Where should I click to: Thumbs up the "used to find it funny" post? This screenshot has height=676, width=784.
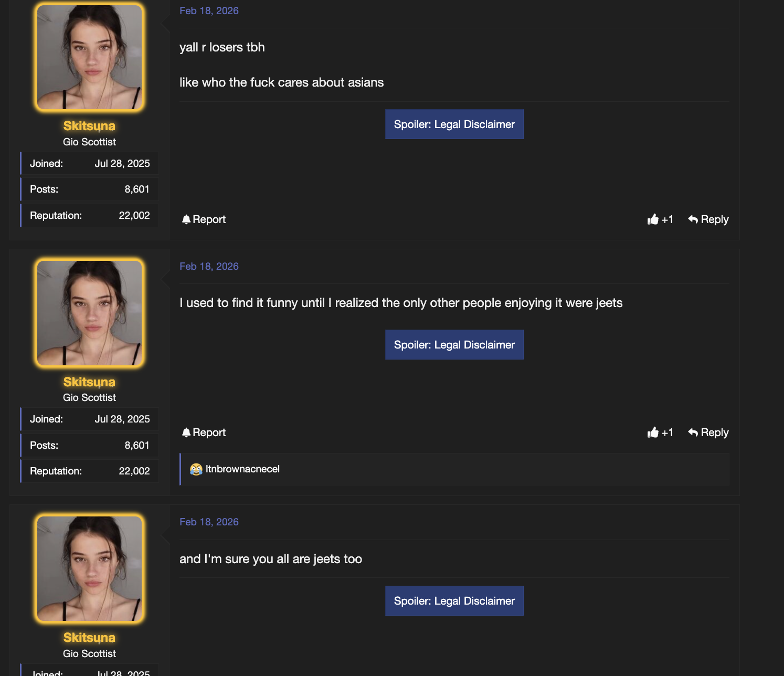pos(653,432)
